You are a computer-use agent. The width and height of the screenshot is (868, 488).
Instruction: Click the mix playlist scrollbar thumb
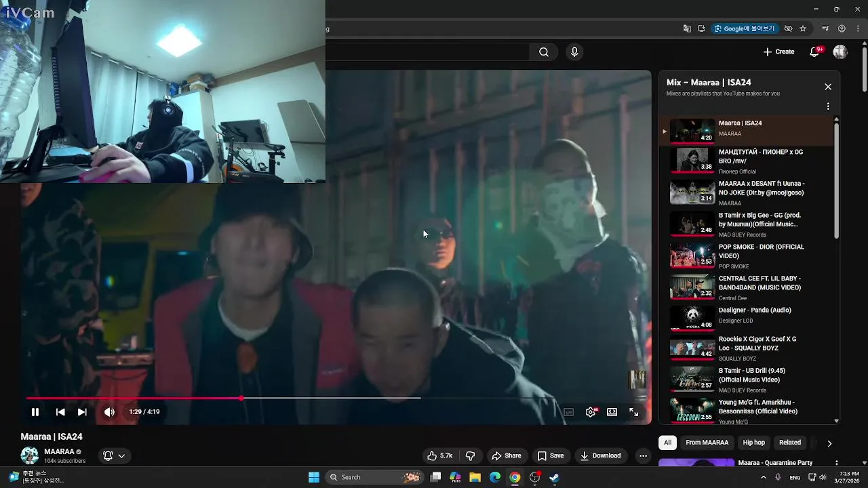(836, 181)
